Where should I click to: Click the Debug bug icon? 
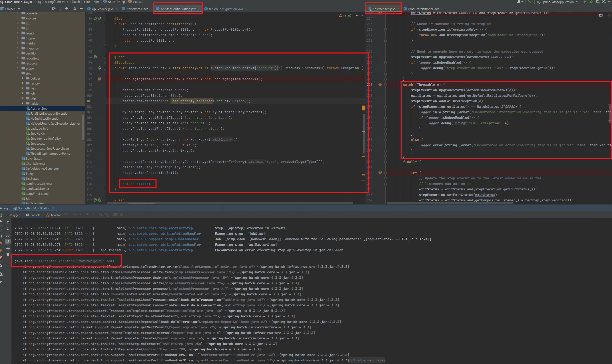(x=591, y=2)
